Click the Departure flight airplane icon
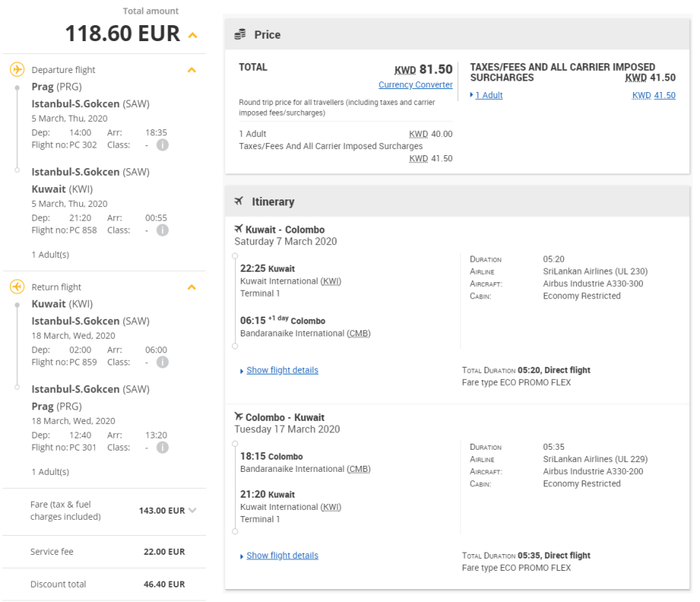Screen dimensions: 700x602 point(17,70)
